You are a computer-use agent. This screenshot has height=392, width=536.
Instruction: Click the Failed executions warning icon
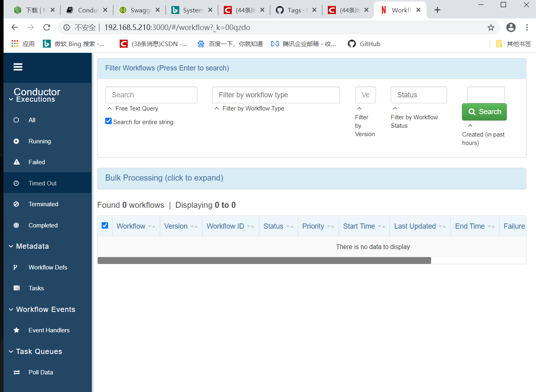click(16, 162)
